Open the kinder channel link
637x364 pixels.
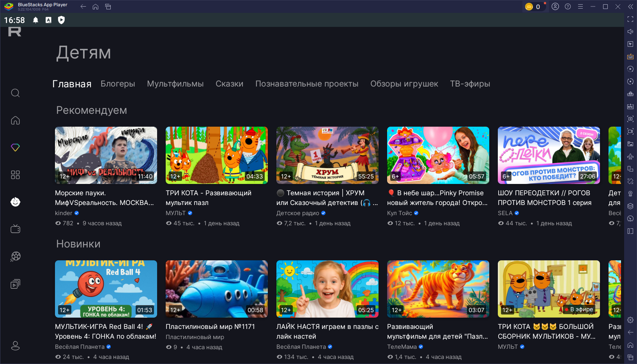pos(64,213)
